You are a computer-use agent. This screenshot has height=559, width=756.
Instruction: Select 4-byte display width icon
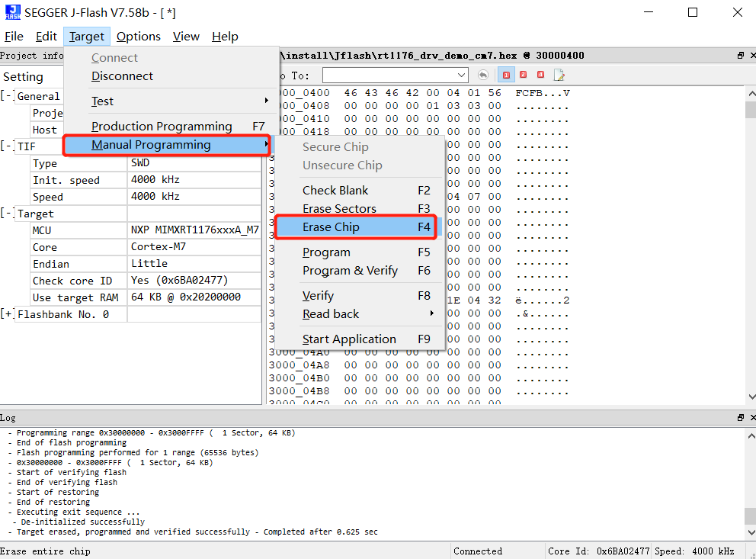[x=540, y=75]
